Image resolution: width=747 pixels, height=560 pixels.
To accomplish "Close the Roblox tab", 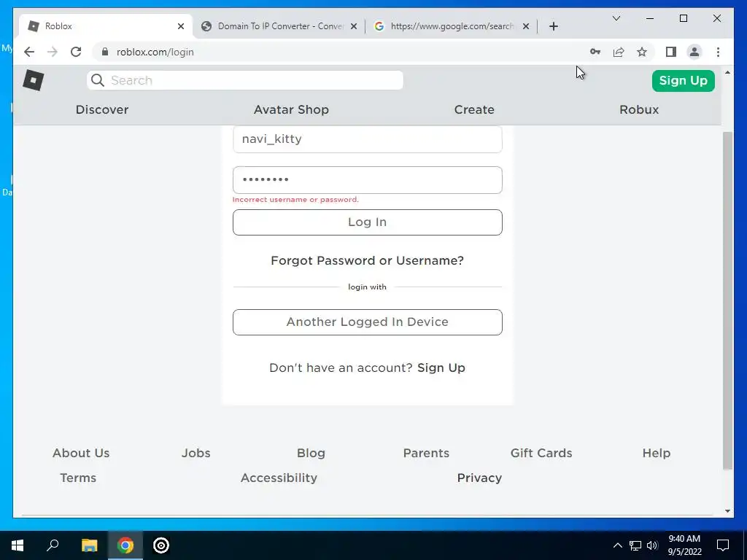I will pos(181,26).
